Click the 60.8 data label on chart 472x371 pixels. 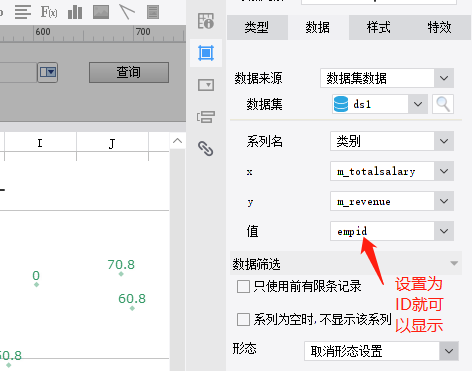point(132,299)
